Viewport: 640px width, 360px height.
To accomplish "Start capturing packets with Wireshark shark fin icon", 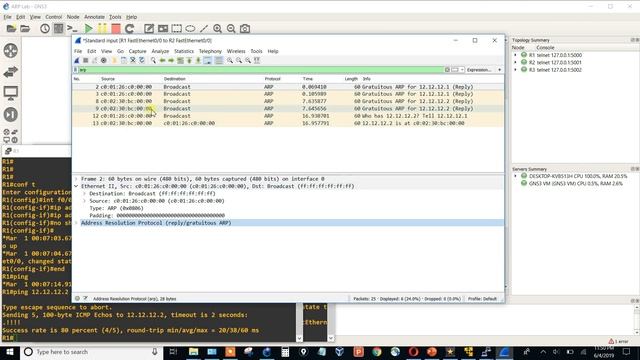I will (77, 60).
